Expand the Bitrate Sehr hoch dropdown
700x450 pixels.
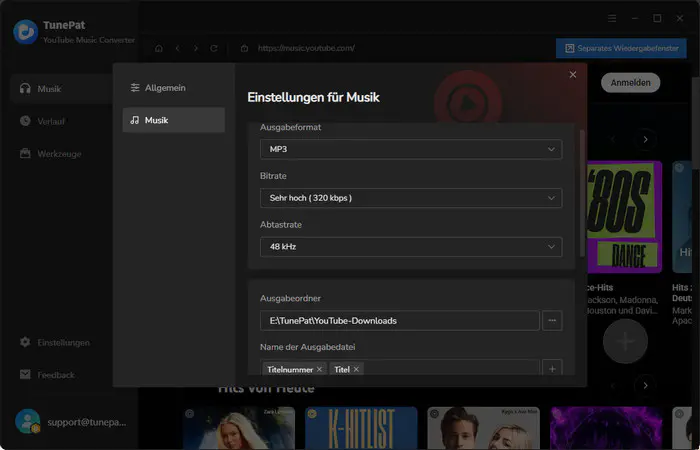(x=411, y=198)
